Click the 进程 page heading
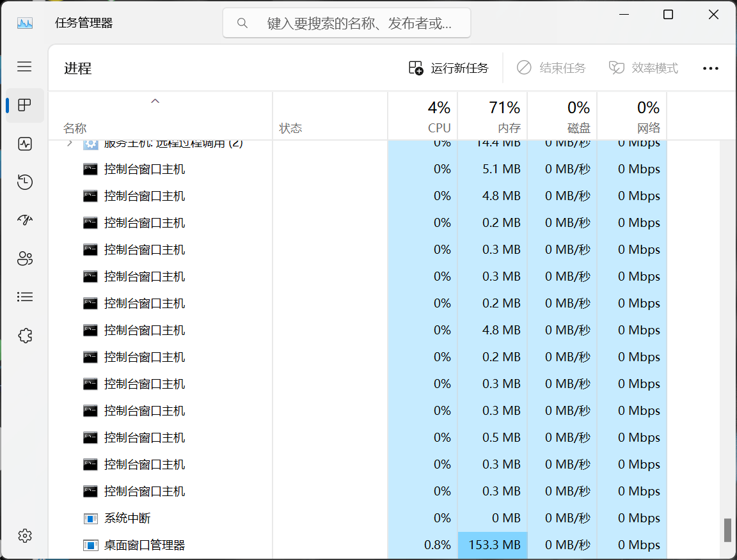This screenshot has height=560, width=737. [x=78, y=68]
